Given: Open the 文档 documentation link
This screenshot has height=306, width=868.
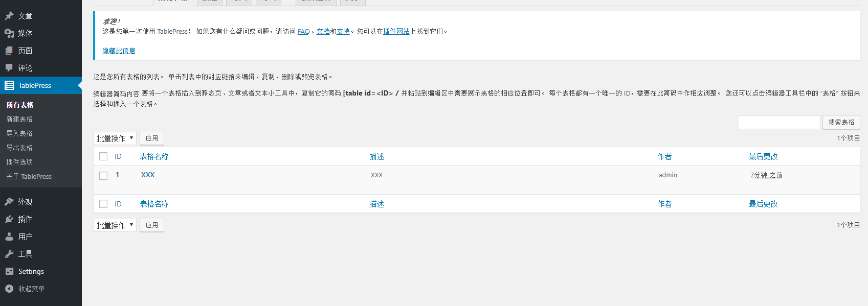Looking at the screenshot, I should pos(323,32).
